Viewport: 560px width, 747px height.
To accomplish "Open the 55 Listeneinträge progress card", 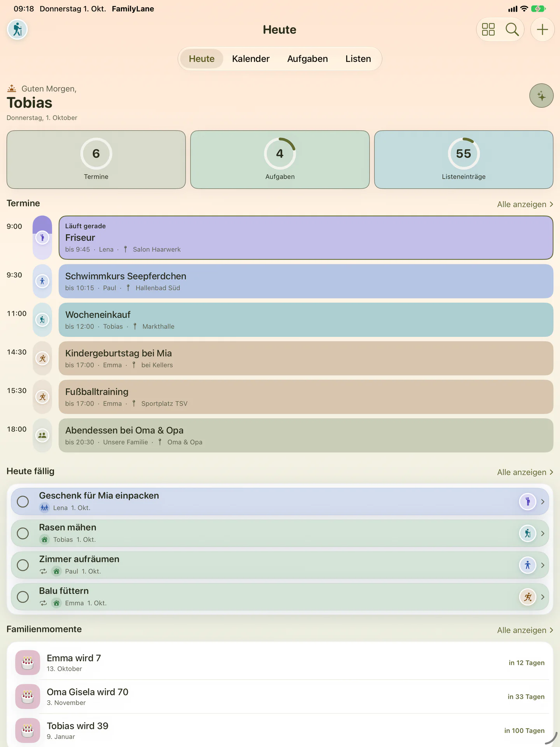I will tap(464, 160).
